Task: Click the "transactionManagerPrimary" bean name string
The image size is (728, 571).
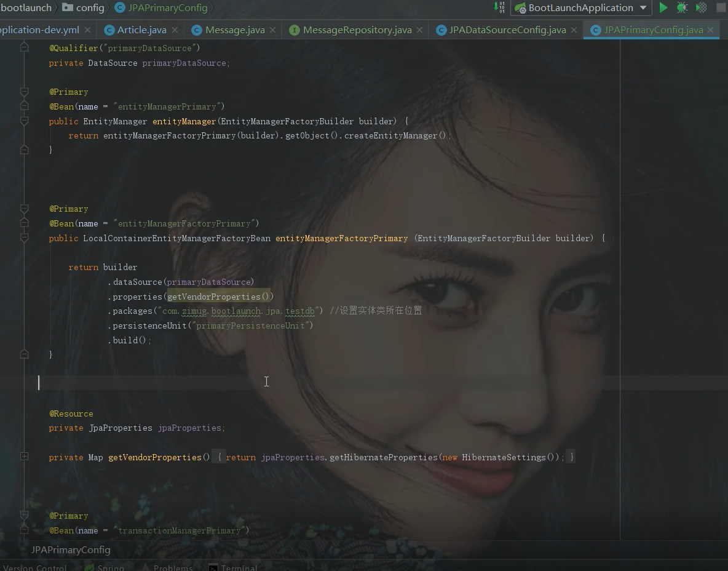Action: 179,530
